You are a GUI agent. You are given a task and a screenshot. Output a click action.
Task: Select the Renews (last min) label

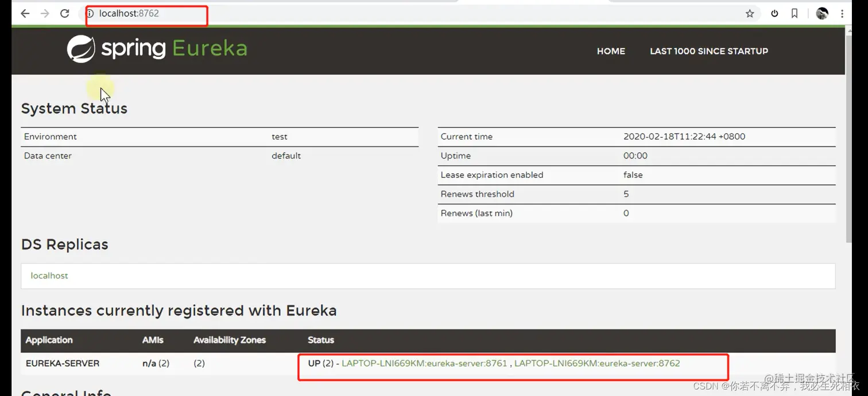click(x=476, y=213)
